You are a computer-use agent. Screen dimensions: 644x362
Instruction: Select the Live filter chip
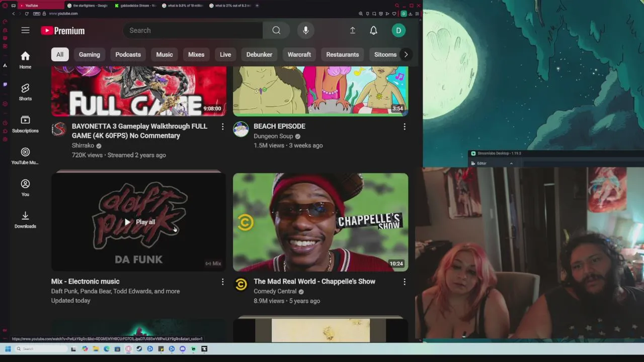pos(225,54)
